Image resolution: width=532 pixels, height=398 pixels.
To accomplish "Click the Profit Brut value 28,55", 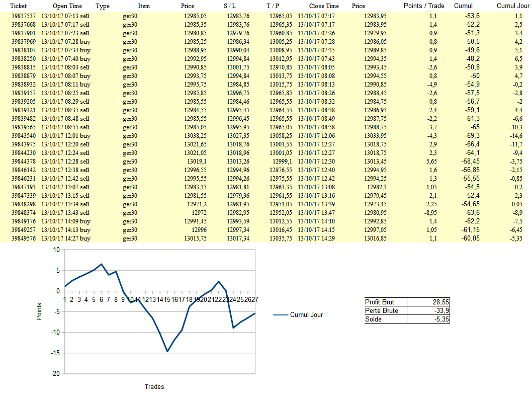I will point(428,302).
